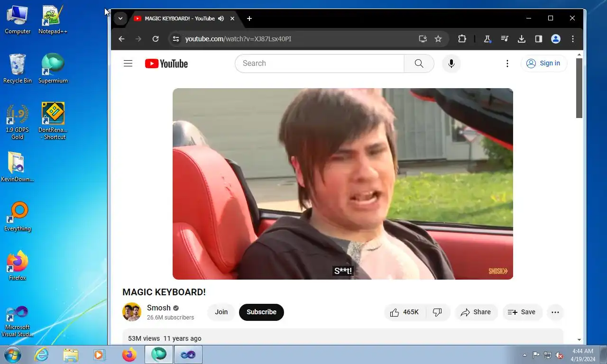Select the Supermium desktop shortcut
Screen dimensions: 607x364
[53, 69]
